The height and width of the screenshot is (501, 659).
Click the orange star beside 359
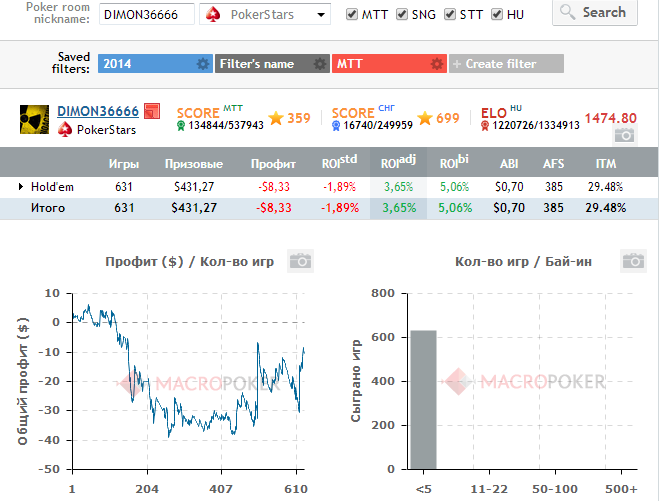coord(276,118)
